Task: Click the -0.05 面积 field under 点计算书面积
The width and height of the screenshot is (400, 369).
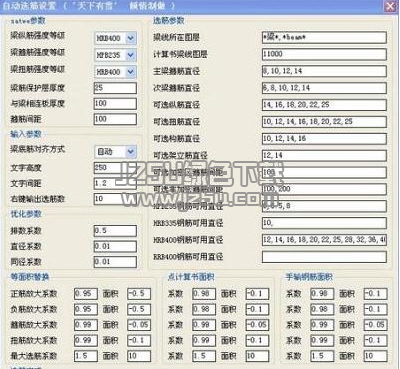Action: 257,325
